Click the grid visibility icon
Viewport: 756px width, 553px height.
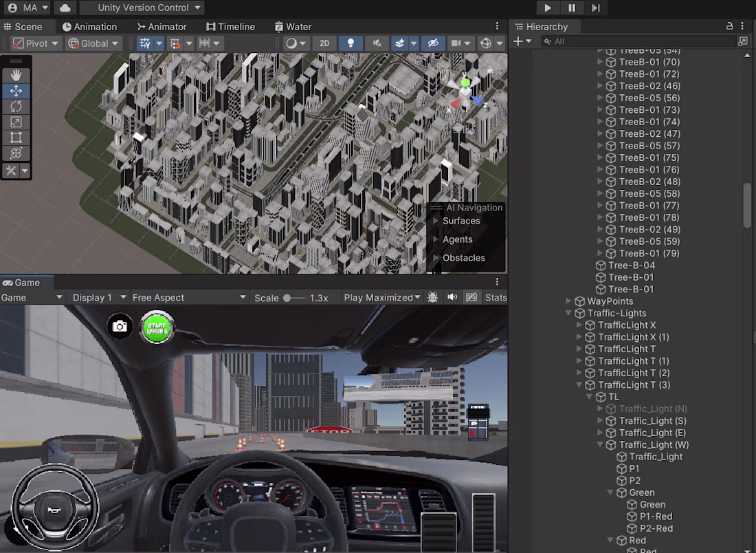[x=144, y=43]
